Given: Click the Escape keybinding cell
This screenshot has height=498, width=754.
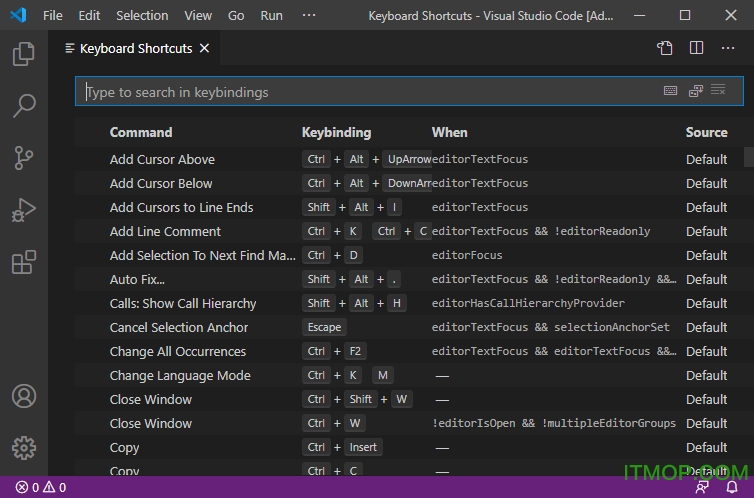Looking at the screenshot, I should (325, 327).
